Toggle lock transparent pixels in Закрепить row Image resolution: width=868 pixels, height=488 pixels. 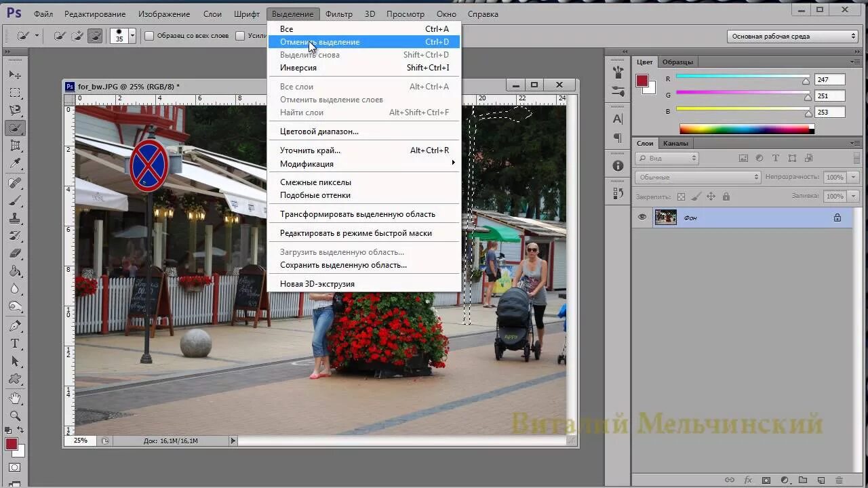pos(682,197)
